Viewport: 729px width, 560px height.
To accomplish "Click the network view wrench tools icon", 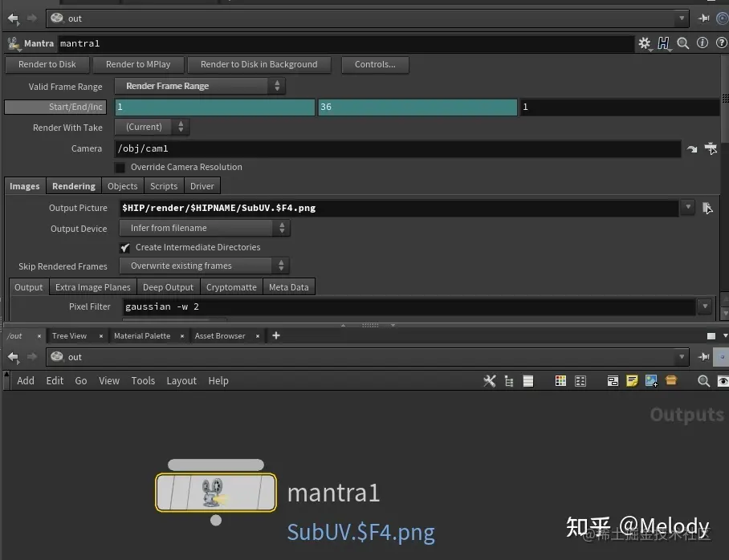I will 489,381.
